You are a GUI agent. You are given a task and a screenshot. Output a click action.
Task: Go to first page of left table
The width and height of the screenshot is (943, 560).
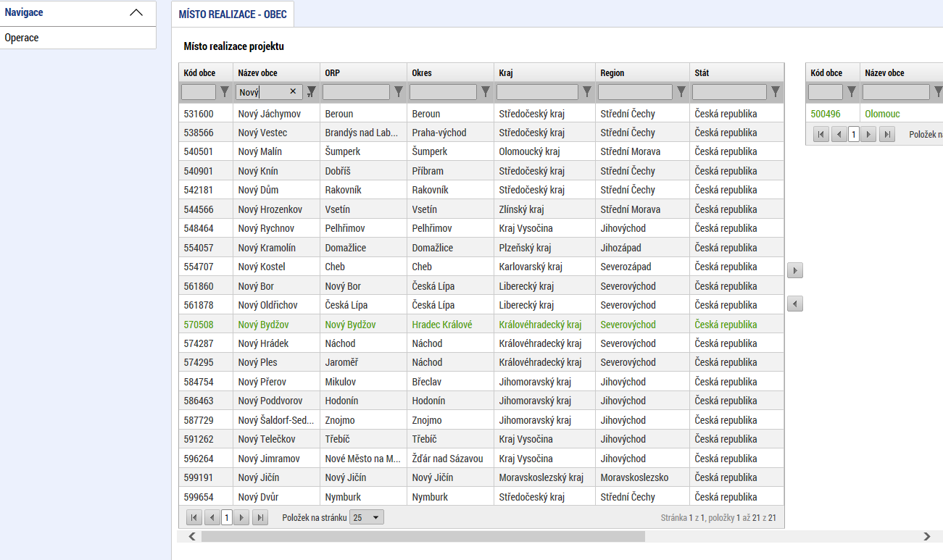pyautogui.click(x=194, y=517)
